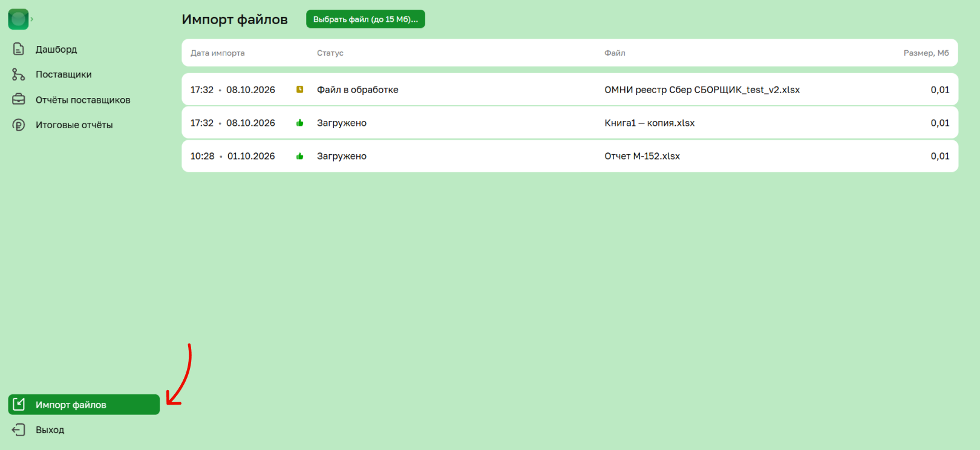980x450 pixels.
Task: Click the Поставщики branch icon
Action: pos(19,74)
